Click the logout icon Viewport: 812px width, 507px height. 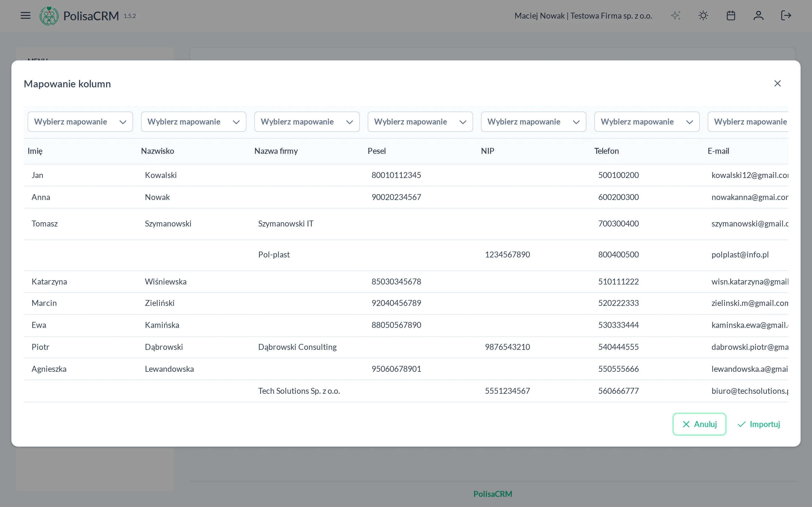786,16
